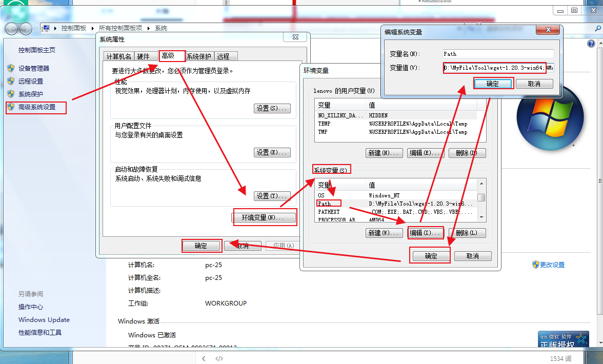Click 确定 in the 编辑系统变量 dialog
This screenshot has width=603, height=364.
coord(493,83)
